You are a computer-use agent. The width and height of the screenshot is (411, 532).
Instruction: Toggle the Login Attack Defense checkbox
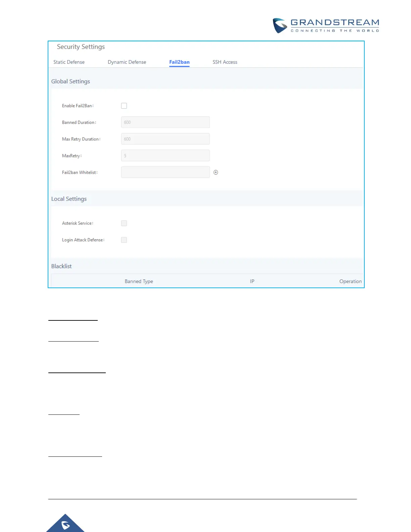[124, 240]
